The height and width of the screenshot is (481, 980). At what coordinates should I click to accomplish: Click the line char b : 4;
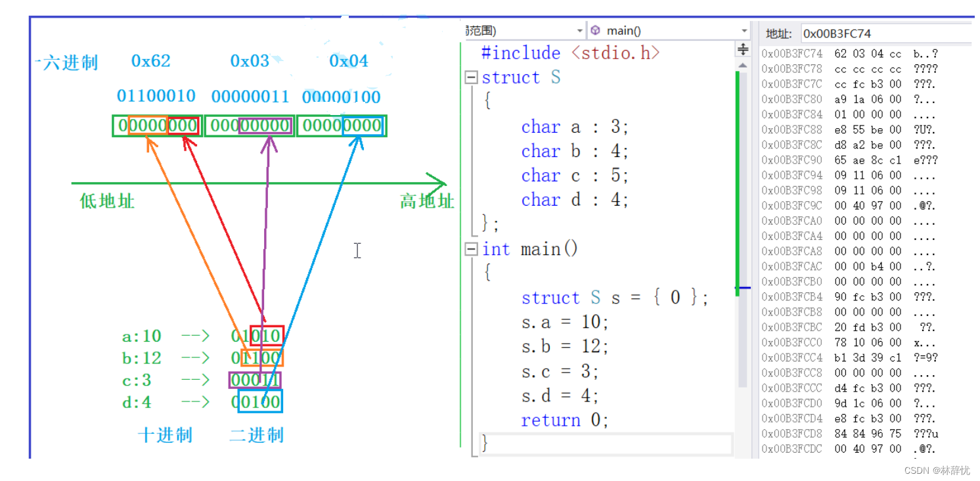(575, 151)
